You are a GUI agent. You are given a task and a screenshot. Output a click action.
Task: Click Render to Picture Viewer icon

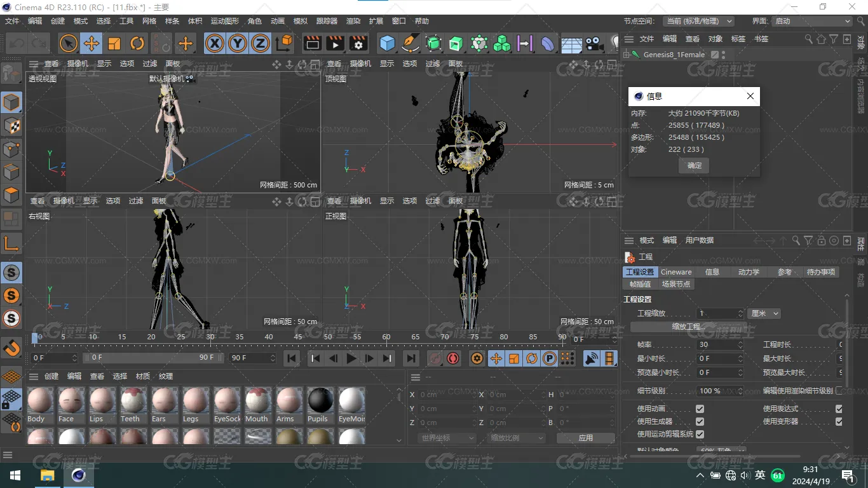pos(336,43)
